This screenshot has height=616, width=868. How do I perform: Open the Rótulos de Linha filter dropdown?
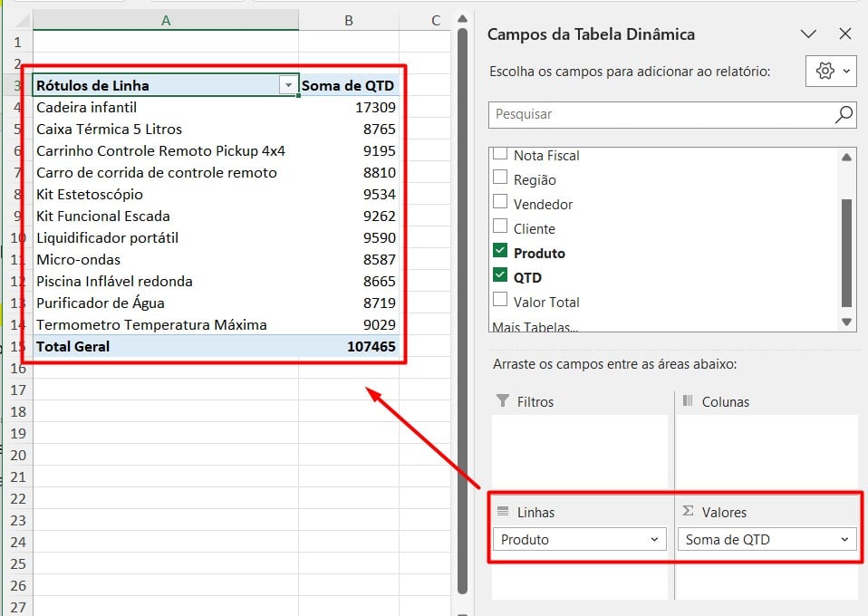click(288, 85)
